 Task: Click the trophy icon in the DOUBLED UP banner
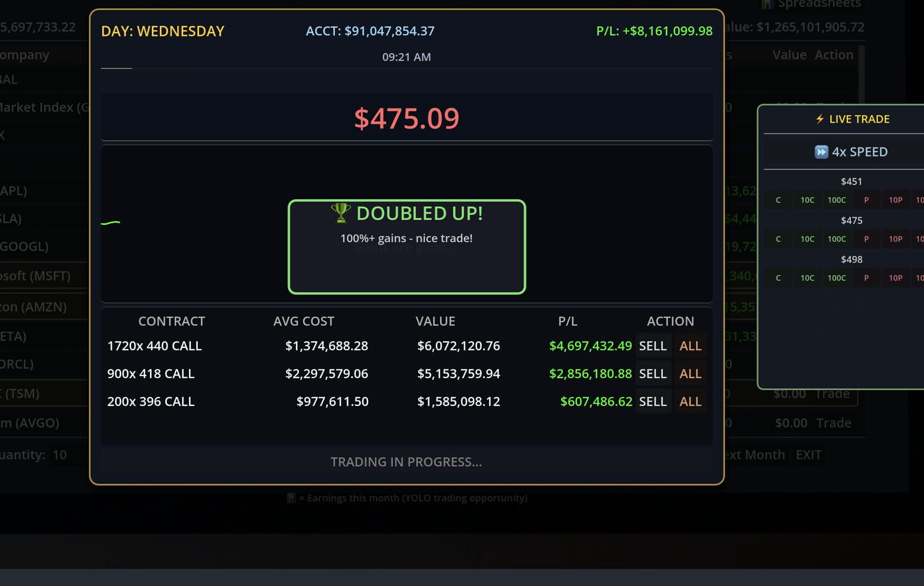(x=341, y=213)
